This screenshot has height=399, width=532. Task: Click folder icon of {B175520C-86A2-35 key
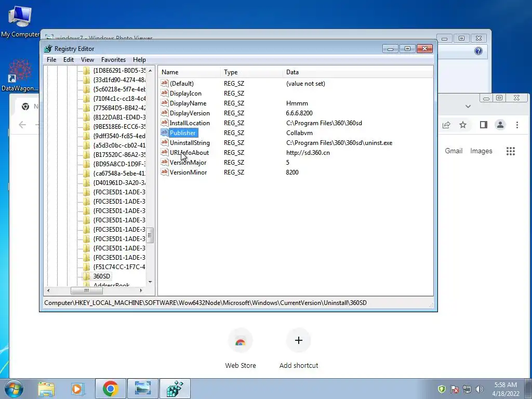point(87,155)
